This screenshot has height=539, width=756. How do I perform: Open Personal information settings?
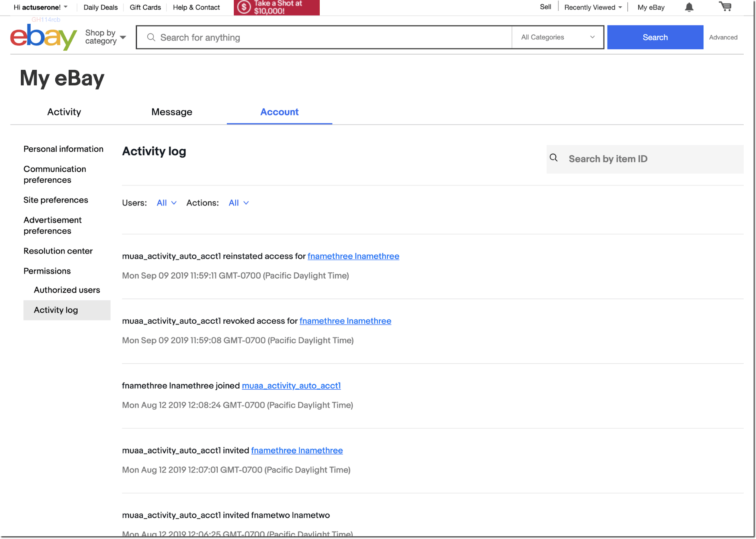pos(63,149)
